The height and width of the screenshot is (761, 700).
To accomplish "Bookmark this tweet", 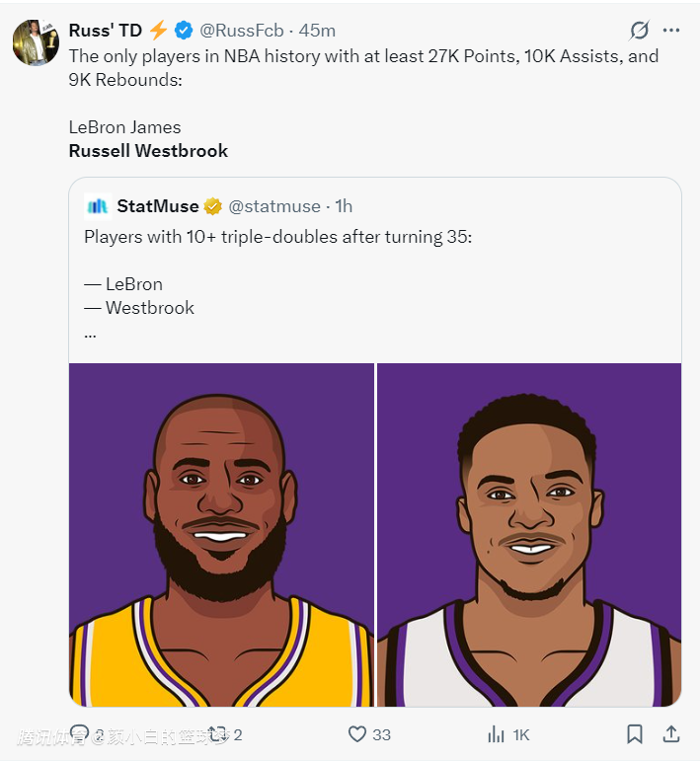I will [x=635, y=734].
